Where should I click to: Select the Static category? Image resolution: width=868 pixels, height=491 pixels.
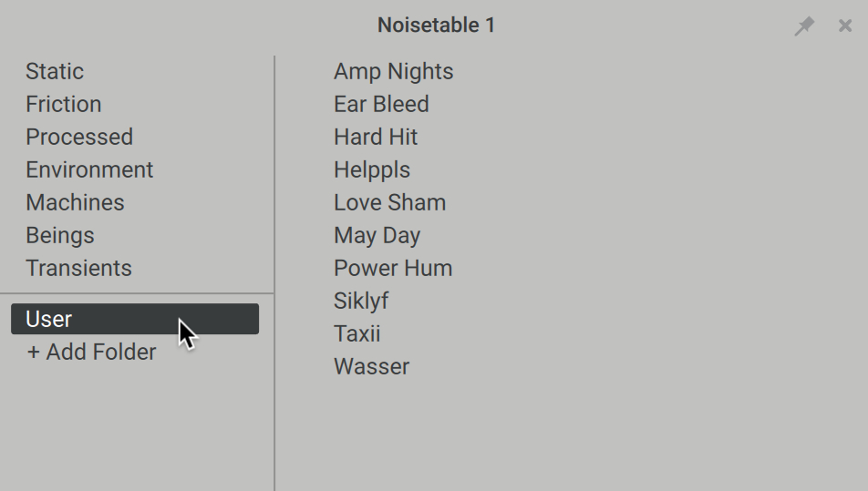tap(55, 71)
